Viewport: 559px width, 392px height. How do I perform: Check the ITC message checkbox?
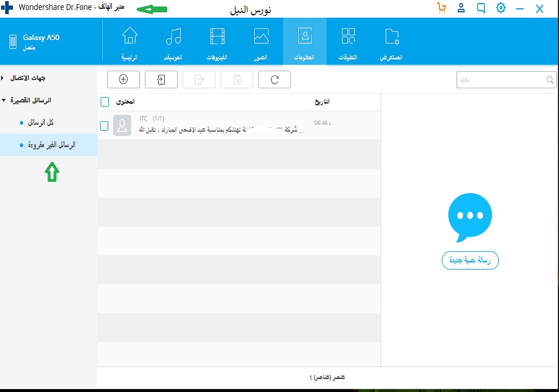coord(104,125)
